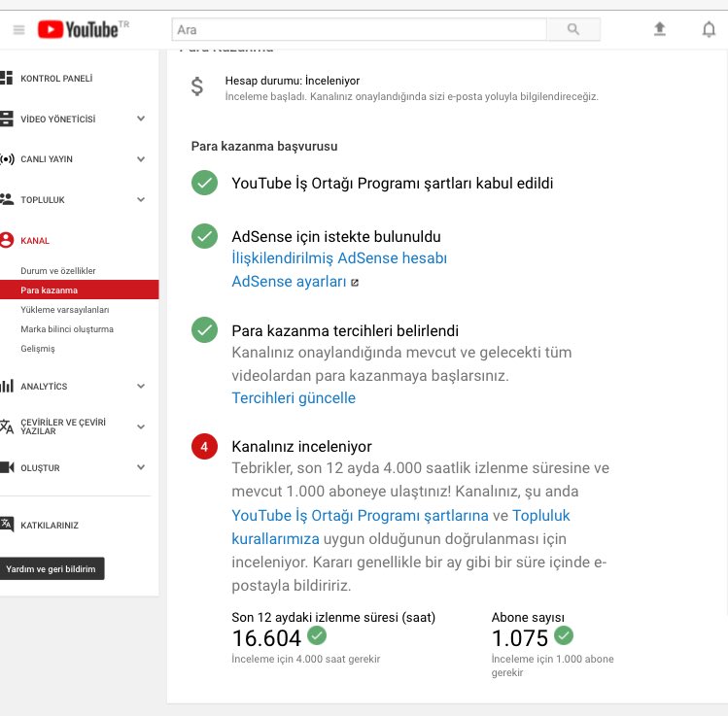Click the Kanalınız inceleniyor heading
The image size is (728, 716).
pos(301,446)
